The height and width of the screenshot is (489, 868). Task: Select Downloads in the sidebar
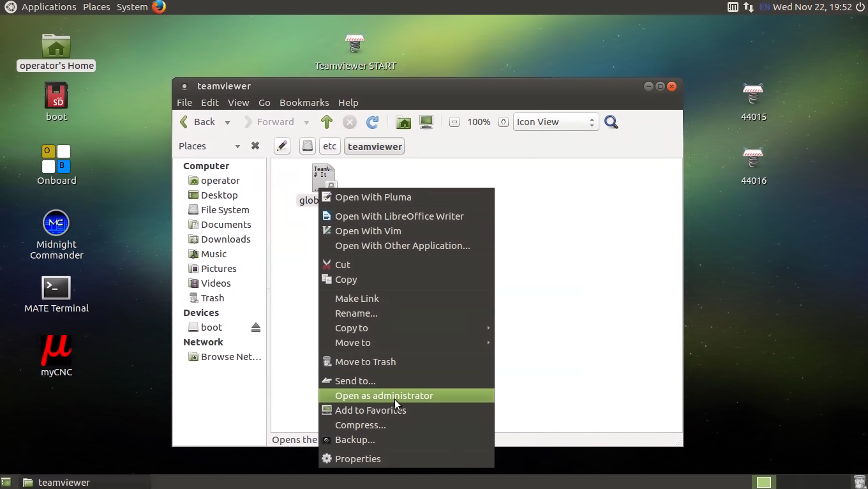pyautogui.click(x=225, y=239)
